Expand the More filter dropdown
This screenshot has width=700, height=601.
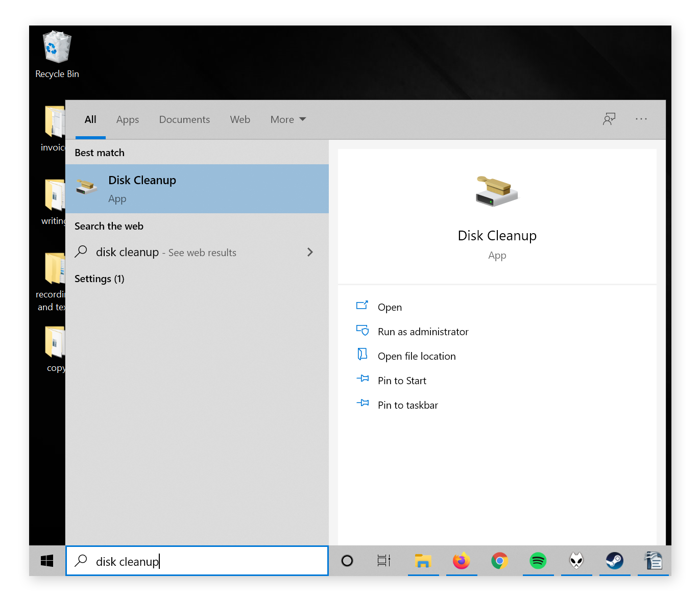tap(287, 119)
